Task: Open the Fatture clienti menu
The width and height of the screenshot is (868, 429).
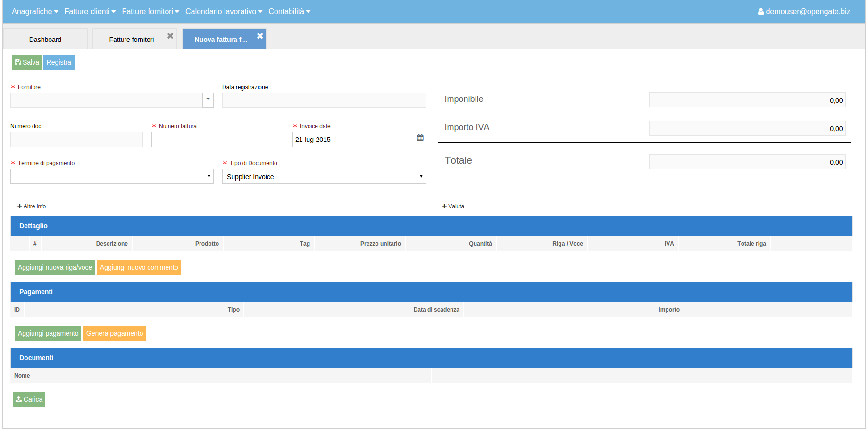Action: point(90,11)
